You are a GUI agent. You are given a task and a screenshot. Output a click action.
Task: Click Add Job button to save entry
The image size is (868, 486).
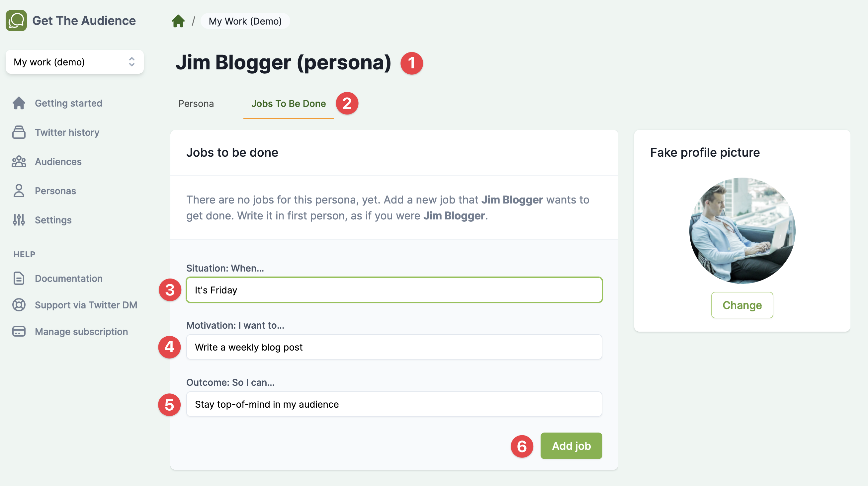(x=571, y=445)
